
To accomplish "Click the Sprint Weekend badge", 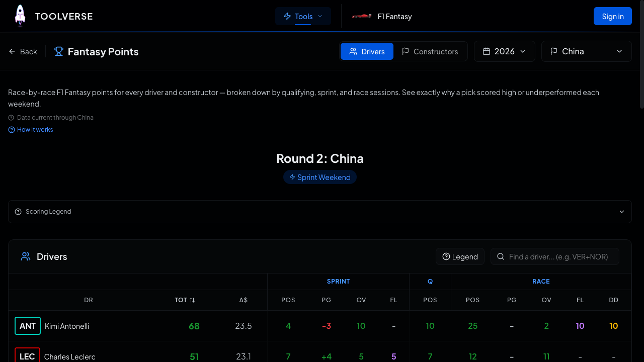I will (320, 177).
